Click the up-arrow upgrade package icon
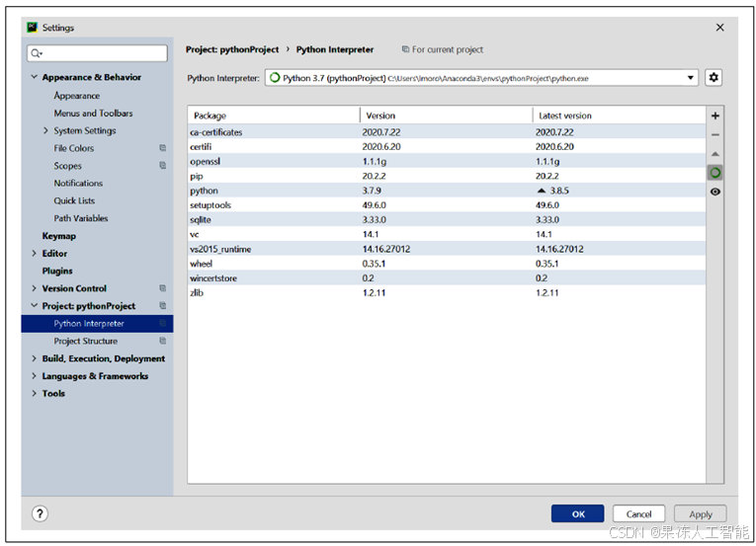The width and height of the screenshot is (756, 546). point(715,154)
